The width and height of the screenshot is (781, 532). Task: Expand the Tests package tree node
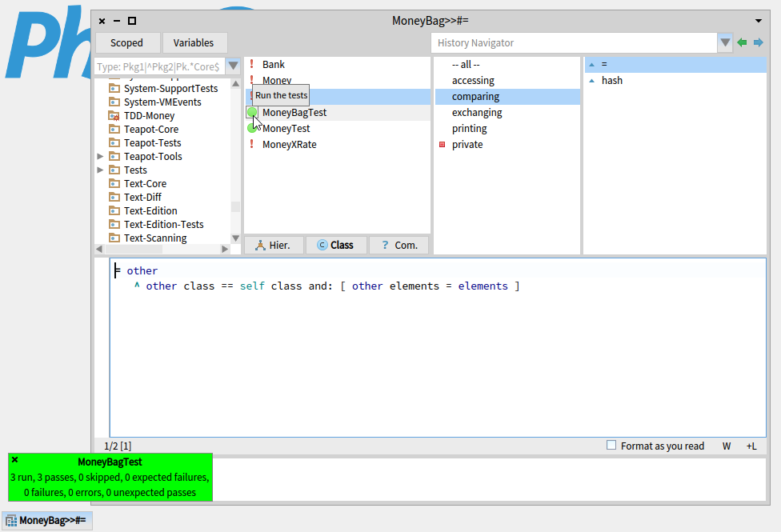(100, 170)
